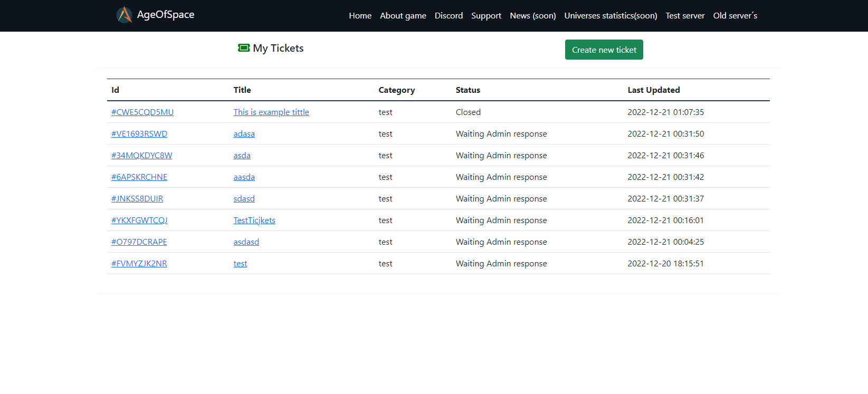
Task: Click Universes statistics(soon) menu item
Action: (x=611, y=16)
